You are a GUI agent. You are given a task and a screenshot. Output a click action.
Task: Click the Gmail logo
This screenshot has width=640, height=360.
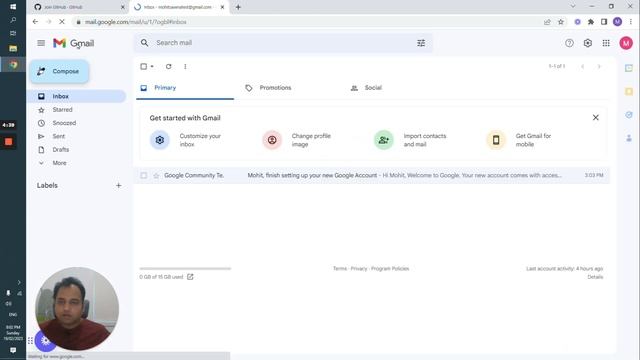tap(73, 43)
